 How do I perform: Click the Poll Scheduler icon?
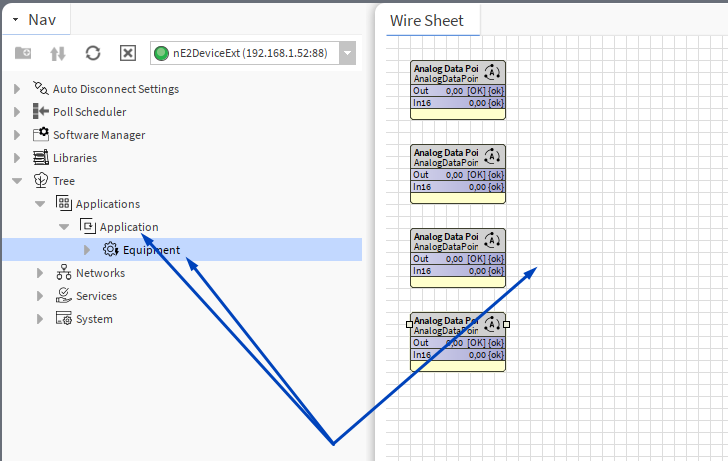[x=41, y=112]
